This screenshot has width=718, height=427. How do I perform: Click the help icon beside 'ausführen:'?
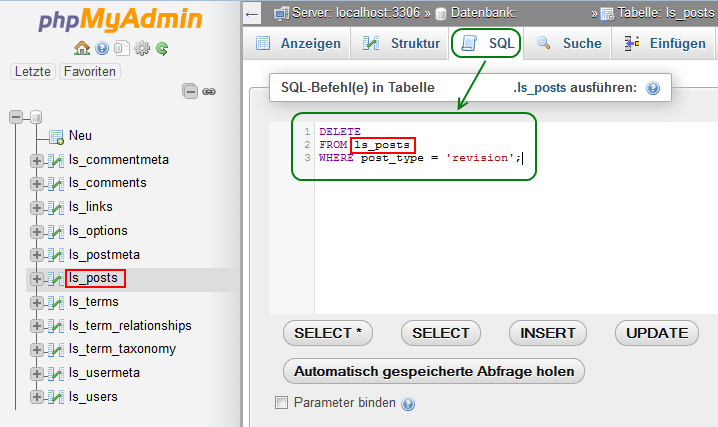coord(653,88)
